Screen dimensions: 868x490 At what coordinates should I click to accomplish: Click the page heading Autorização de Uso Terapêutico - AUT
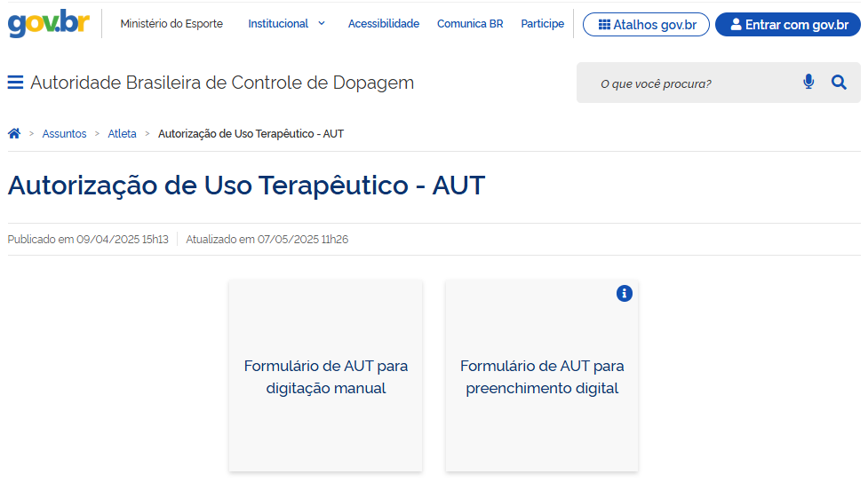[246, 186]
